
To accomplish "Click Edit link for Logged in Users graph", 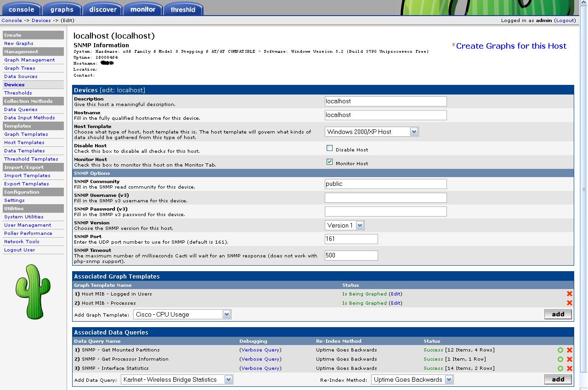I will (x=396, y=294).
